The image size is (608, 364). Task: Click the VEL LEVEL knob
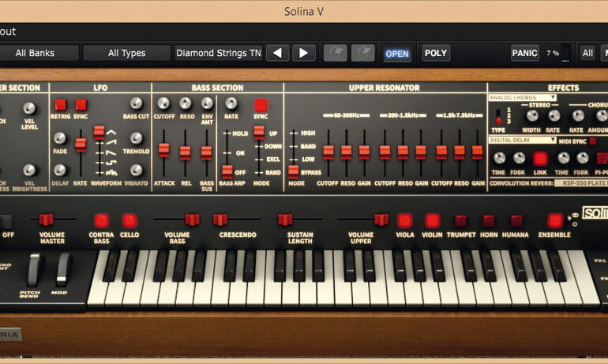point(29,108)
